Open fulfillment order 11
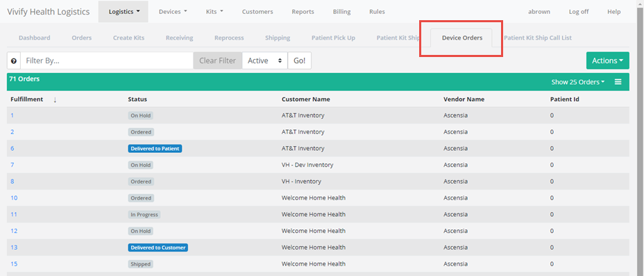Image resolution: width=644 pixels, height=276 pixels. click(x=14, y=214)
